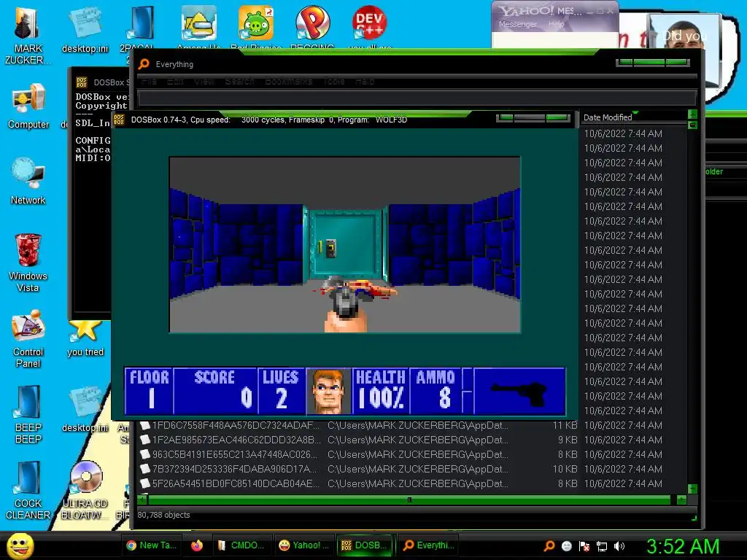Screen dimensions: 747x560
Task: Click the Yahoo Messenger face tray icon
Action: click(566, 545)
